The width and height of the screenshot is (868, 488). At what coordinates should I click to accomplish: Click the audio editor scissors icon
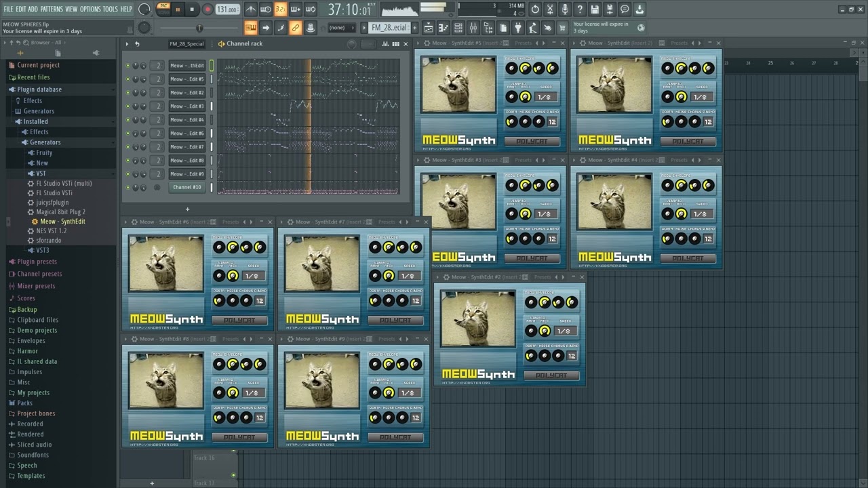tap(550, 9)
